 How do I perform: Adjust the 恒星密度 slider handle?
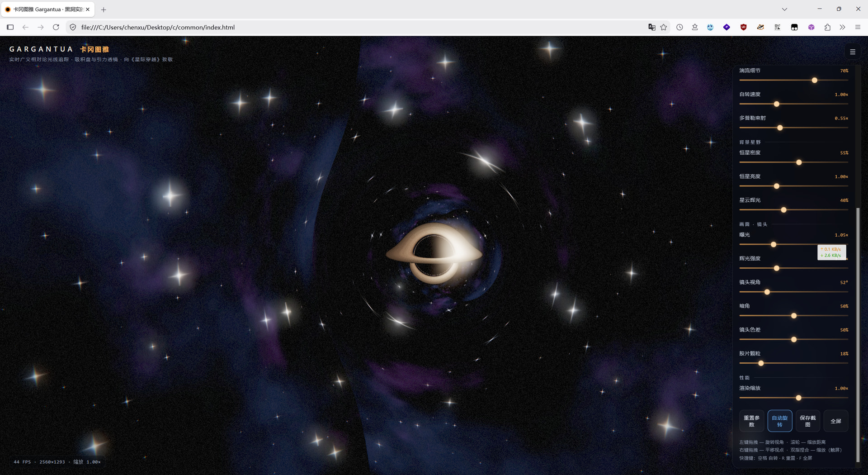tap(799, 162)
